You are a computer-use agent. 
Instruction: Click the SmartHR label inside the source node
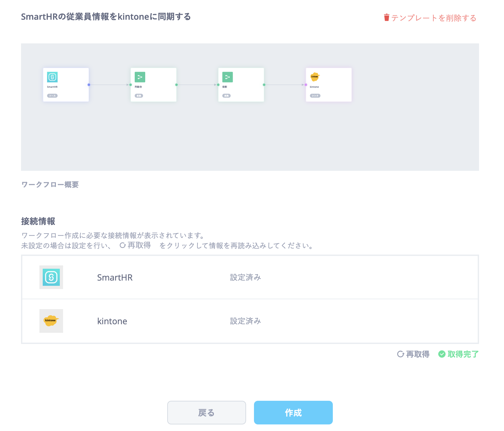click(52, 87)
